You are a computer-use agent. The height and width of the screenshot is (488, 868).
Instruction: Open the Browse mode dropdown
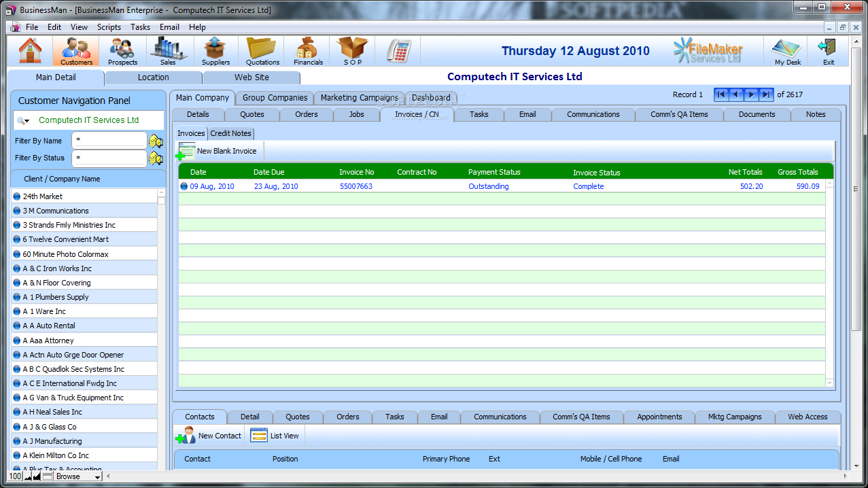[78, 476]
